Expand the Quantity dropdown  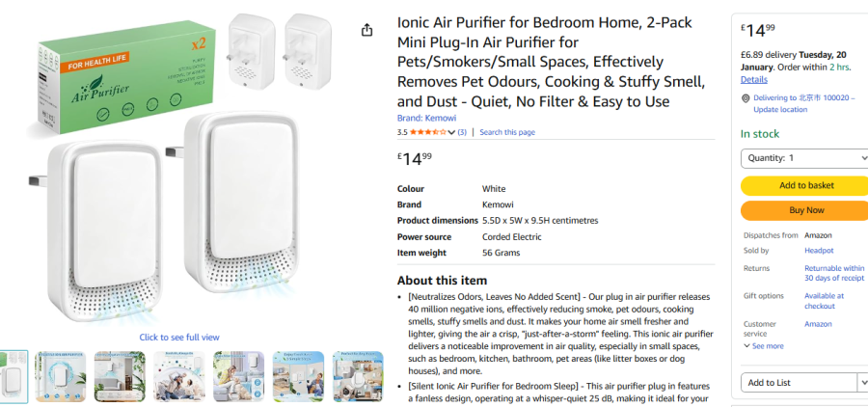click(804, 158)
